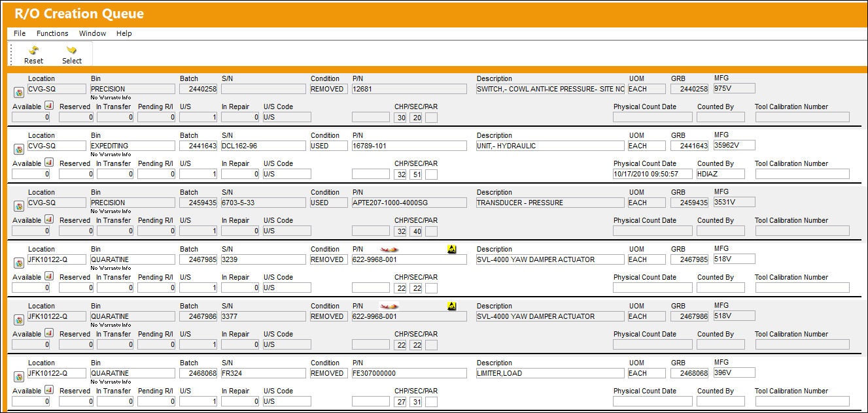The width and height of the screenshot is (868, 413).
Task: Click Available chart icon for S/N 3377 row
Action: [x=49, y=333]
